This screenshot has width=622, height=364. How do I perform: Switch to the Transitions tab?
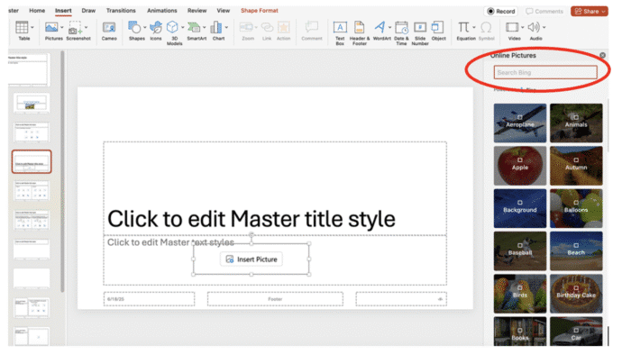(x=120, y=11)
